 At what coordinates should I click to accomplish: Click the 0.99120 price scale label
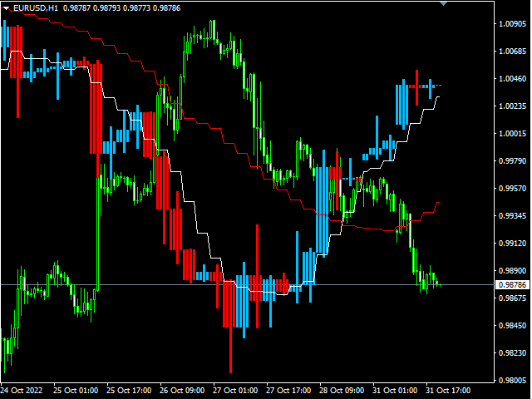pyautogui.click(x=512, y=244)
